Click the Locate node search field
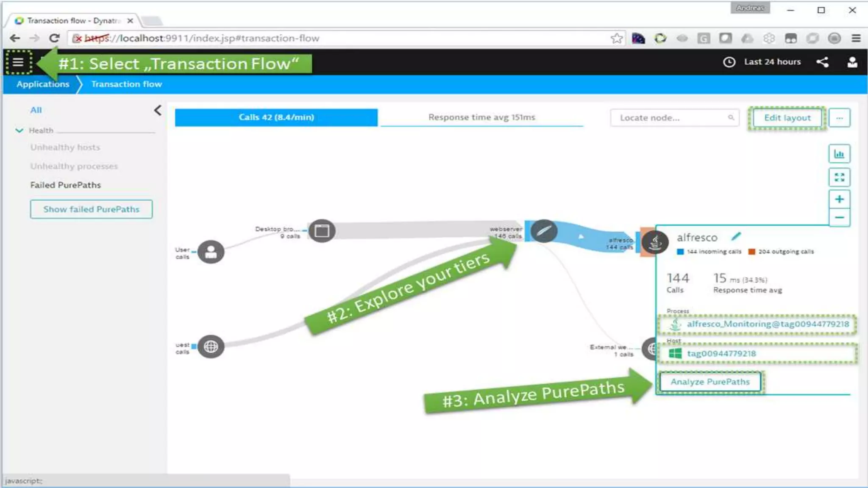The width and height of the screenshot is (868, 488). [670, 118]
